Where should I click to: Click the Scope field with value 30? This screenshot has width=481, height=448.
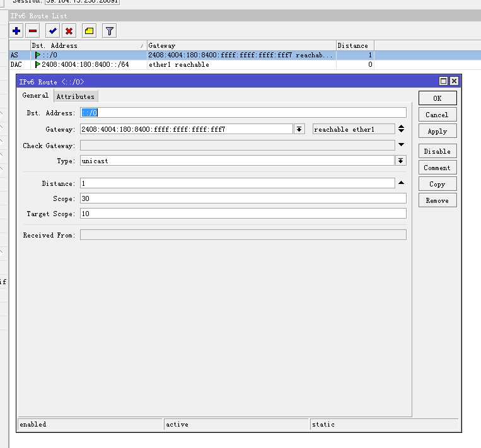(x=243, y=198)
